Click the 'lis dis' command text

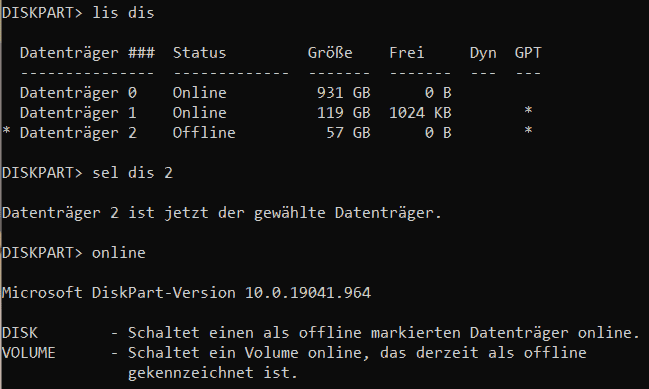point(123,13)
